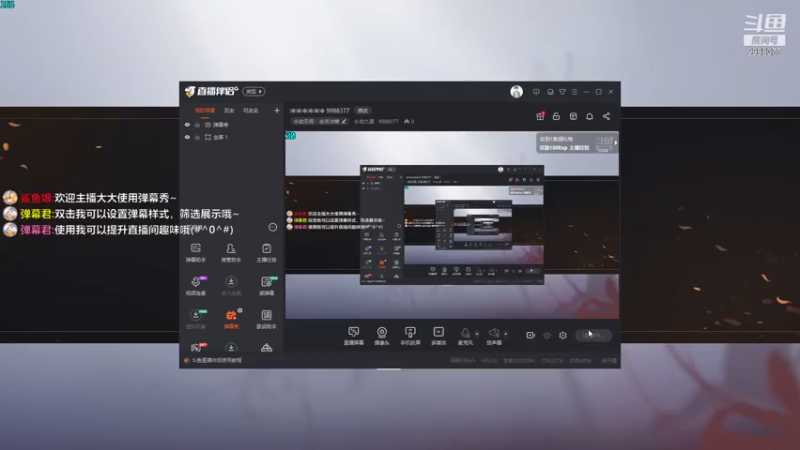Add the 多媒体 media source

[x=438, y=336]
